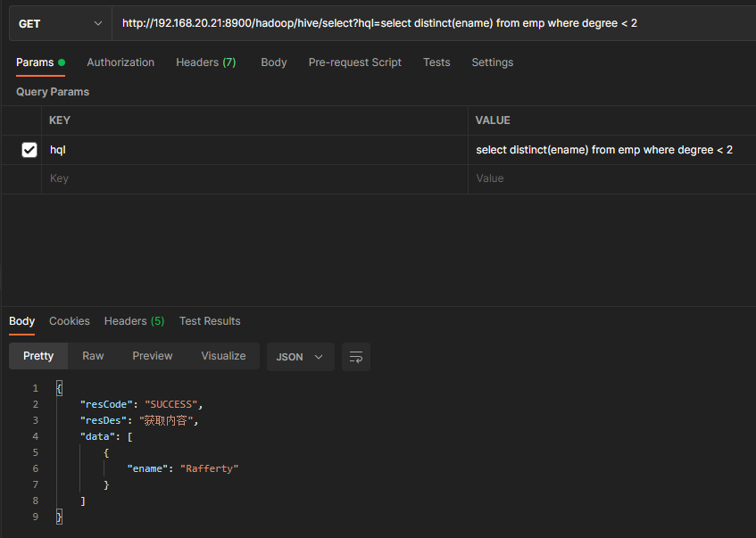
Task: Click the "获取内容" value in response
Action: 166,420
